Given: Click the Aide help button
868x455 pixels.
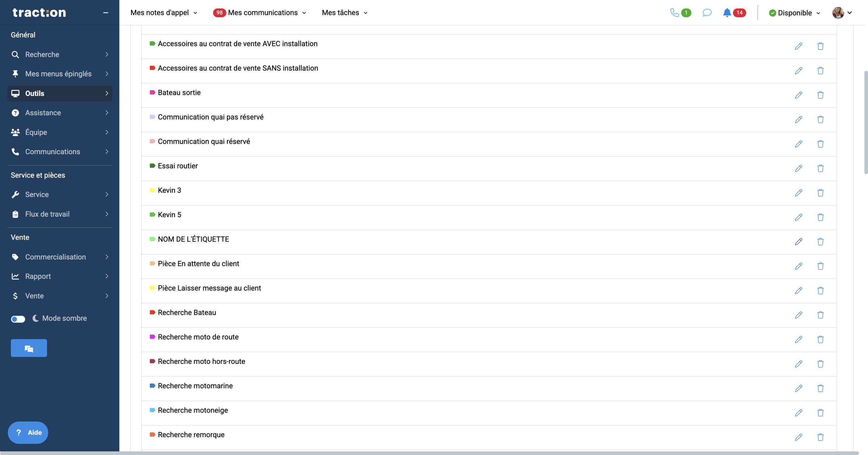Looking at the screenshot, I should [28, 432].
